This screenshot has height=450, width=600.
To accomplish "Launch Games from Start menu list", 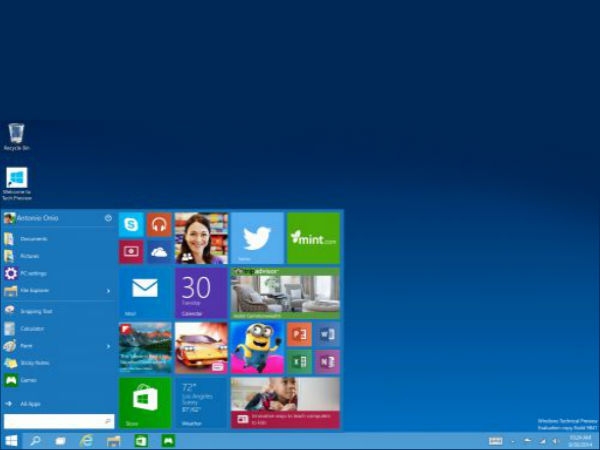I will [x=59, y=380].
